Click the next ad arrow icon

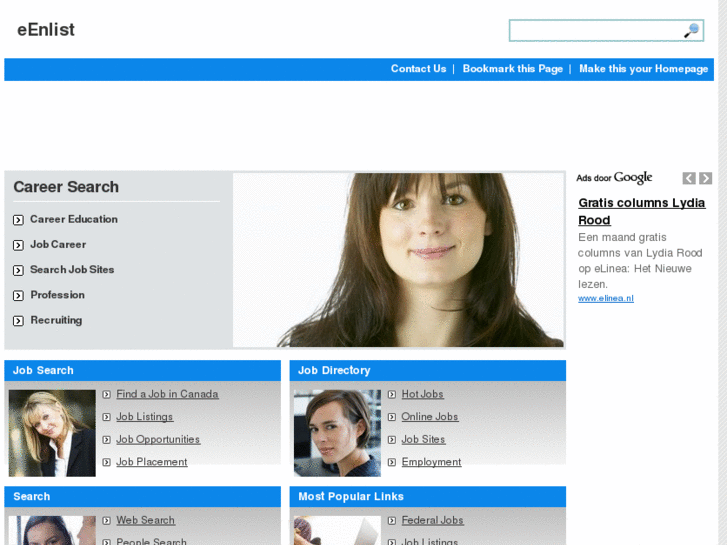[706, 178]
